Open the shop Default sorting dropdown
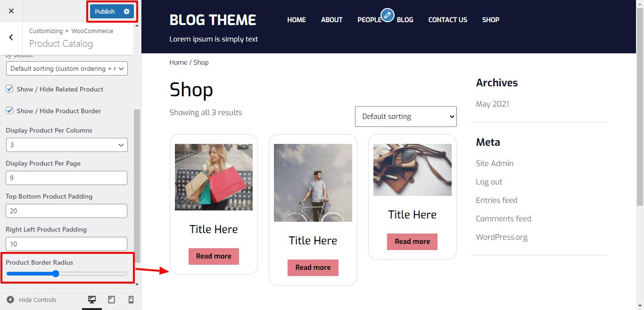Screen dimensions: 644x310 [x=406, y=117]
